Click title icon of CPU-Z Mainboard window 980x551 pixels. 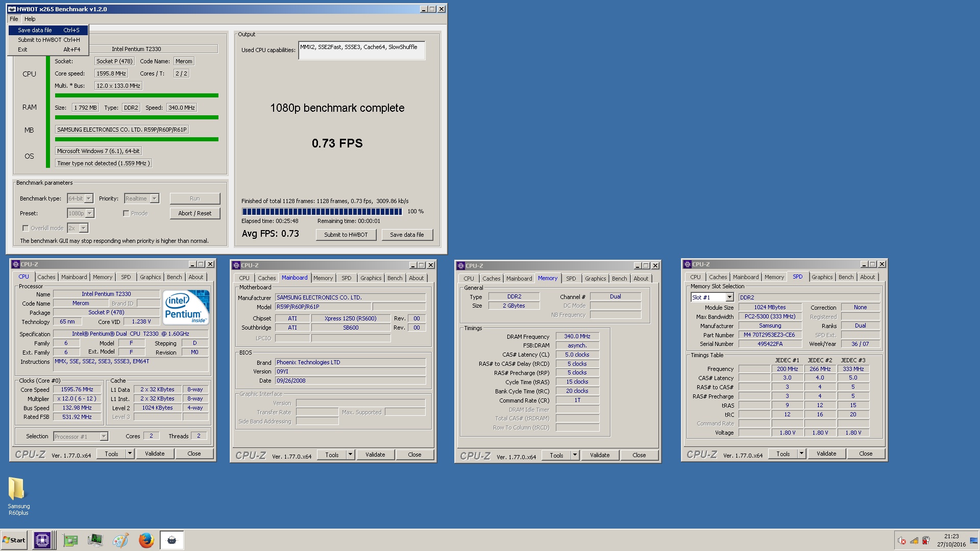[236, 265]
